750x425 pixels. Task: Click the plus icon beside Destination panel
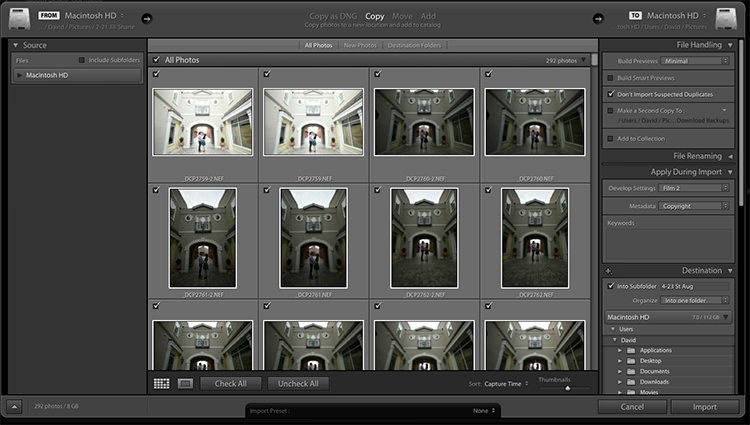coord(608,271)
